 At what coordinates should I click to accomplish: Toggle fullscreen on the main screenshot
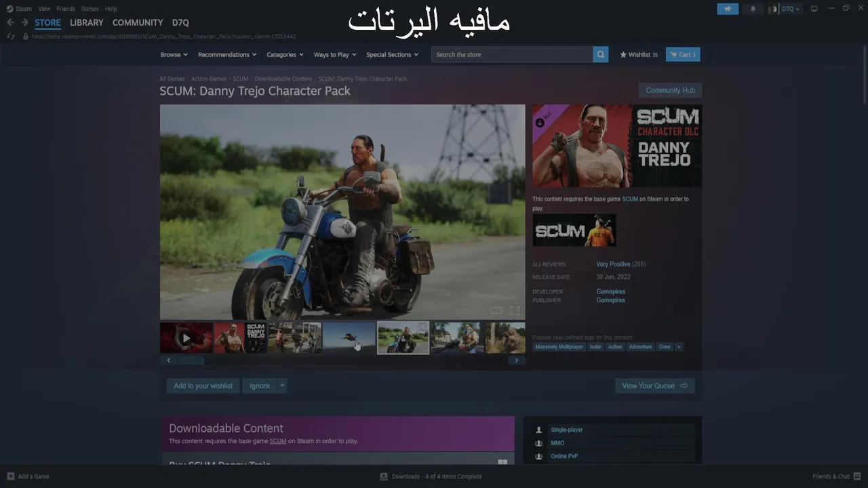point(515,311)
